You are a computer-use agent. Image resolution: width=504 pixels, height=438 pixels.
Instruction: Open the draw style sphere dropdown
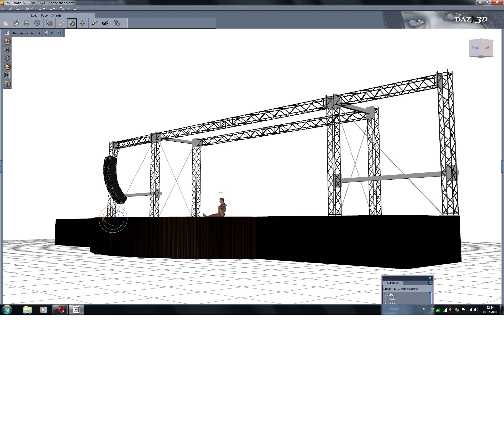pos(49,33)
